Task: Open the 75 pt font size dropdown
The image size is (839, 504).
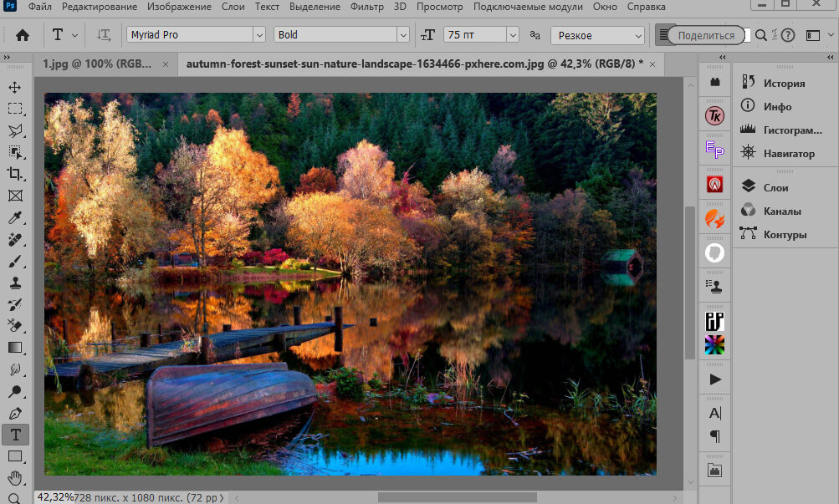Action: point(513,35)
